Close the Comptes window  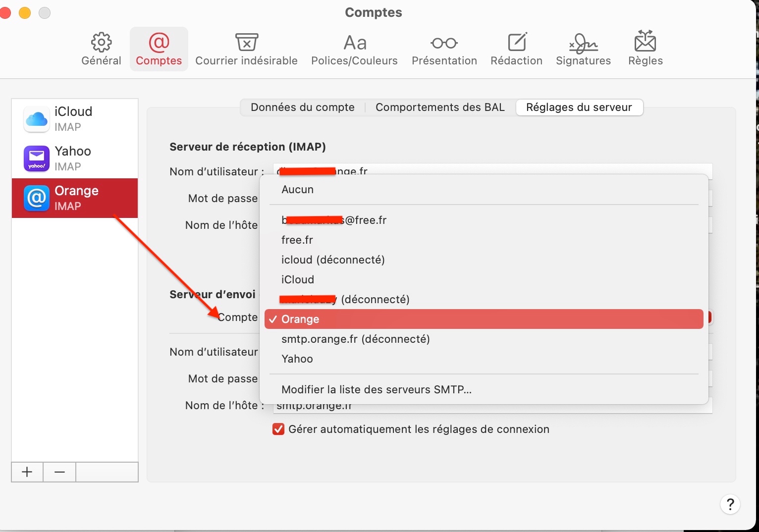coord(5,13)
